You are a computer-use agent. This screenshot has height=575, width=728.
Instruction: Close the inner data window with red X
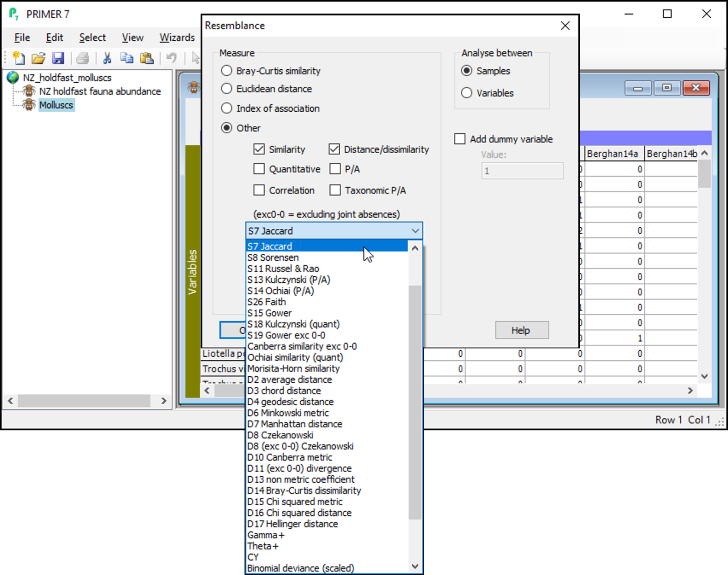[696, 88]
